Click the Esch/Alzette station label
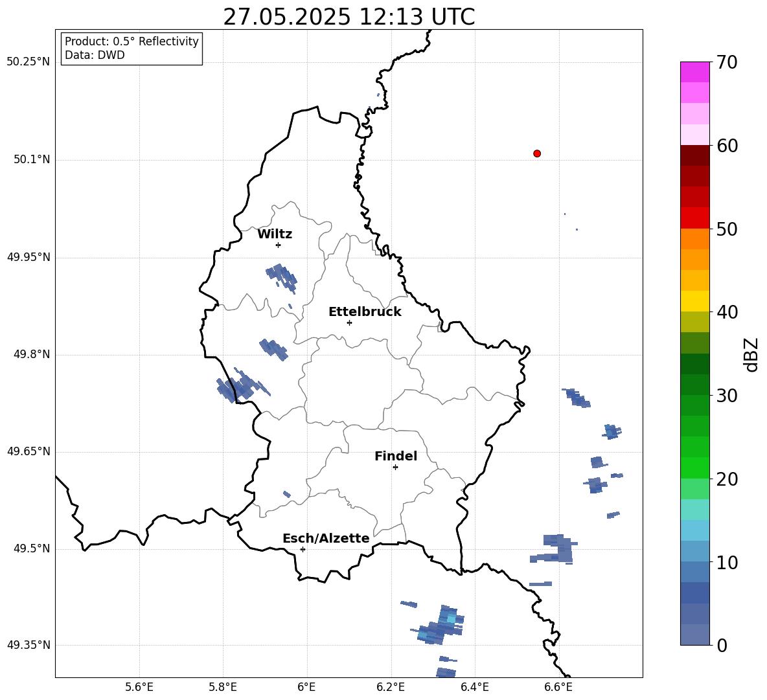The image size is (767, 700). coord(326,538)
